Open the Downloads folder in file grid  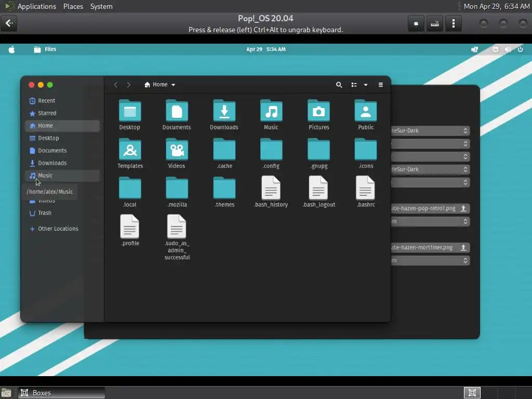click(224, 111)
